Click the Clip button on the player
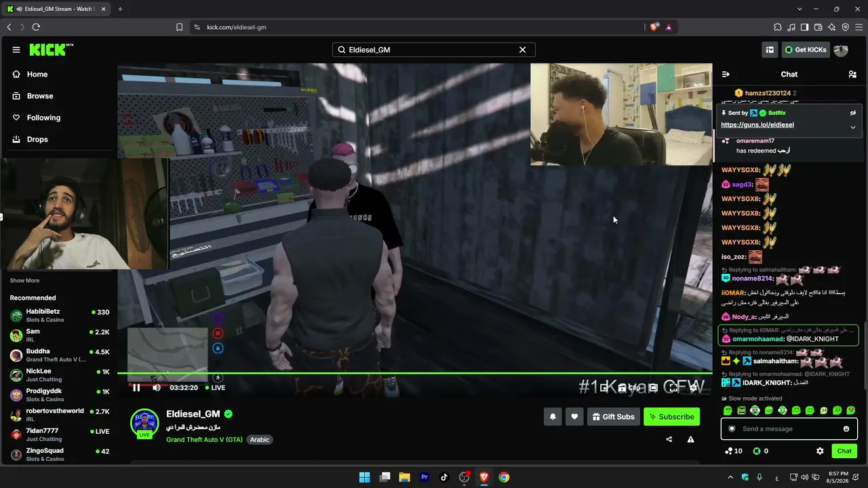 (628, 388)
